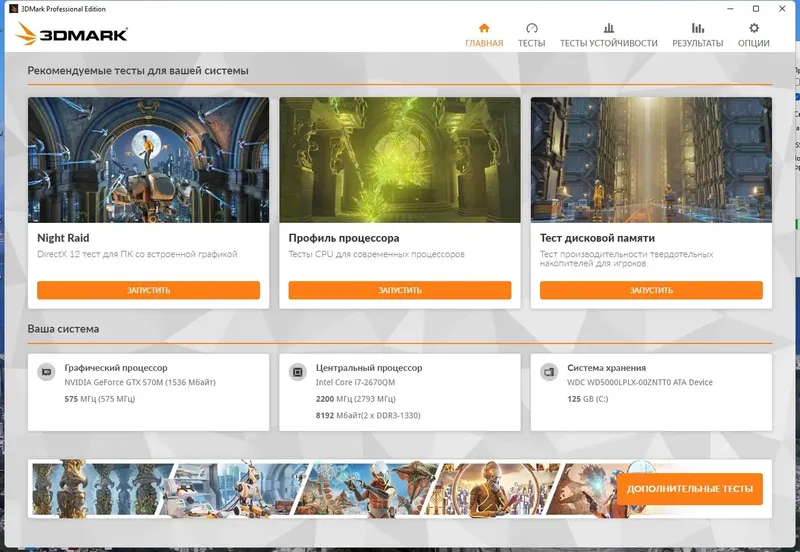This screenshot has height=552, width=800.
Task: Click the home icon above ГЛАВНАЯ
Action: pyautogui.click(x=484, y=28)
